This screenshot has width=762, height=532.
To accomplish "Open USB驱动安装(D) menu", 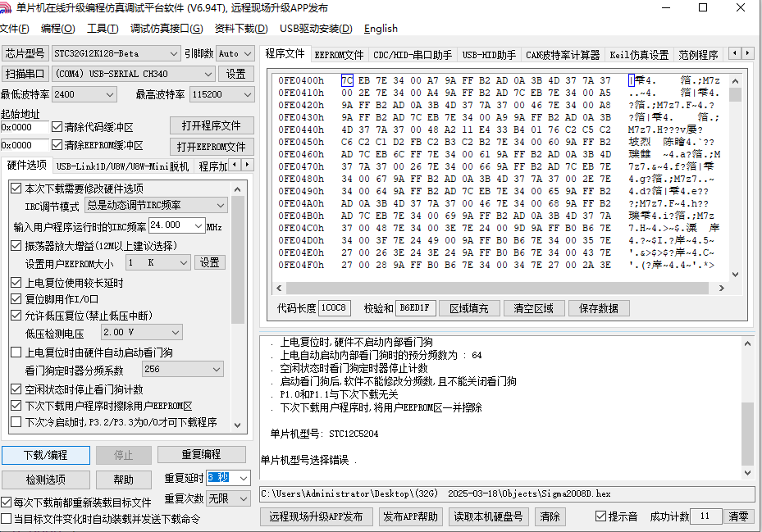I will 316,29.
